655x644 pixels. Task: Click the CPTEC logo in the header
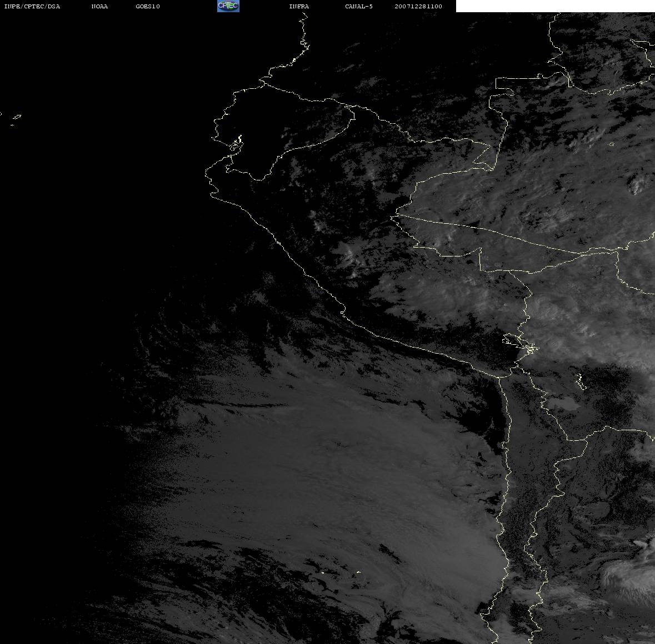[x=228, y=6]
